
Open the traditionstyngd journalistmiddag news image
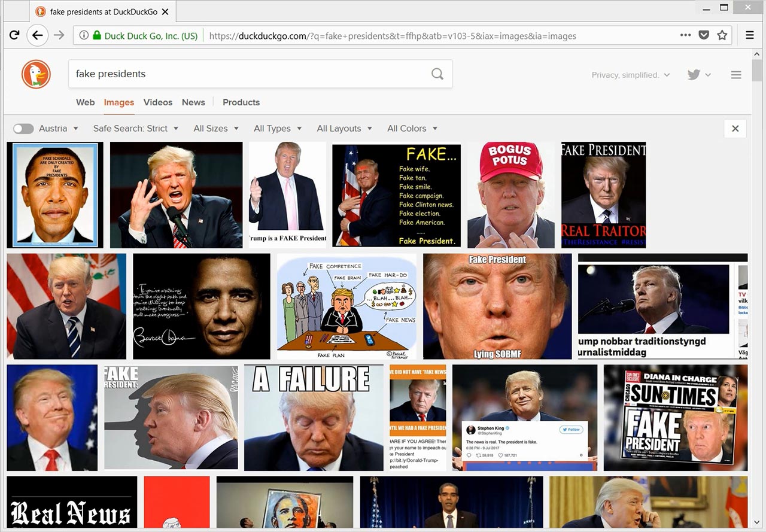pos(663,306)
